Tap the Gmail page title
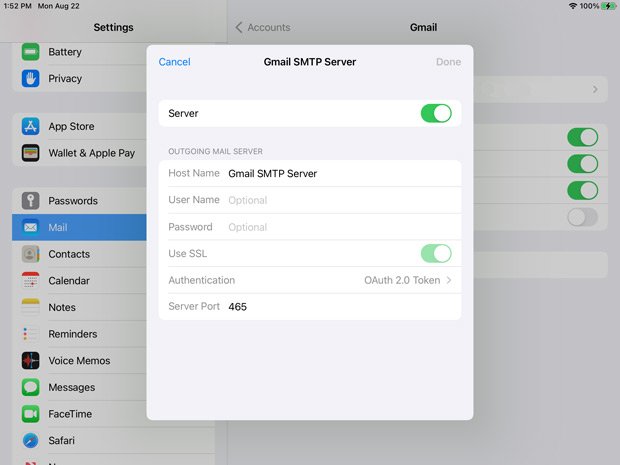 (x=423, y=27)
